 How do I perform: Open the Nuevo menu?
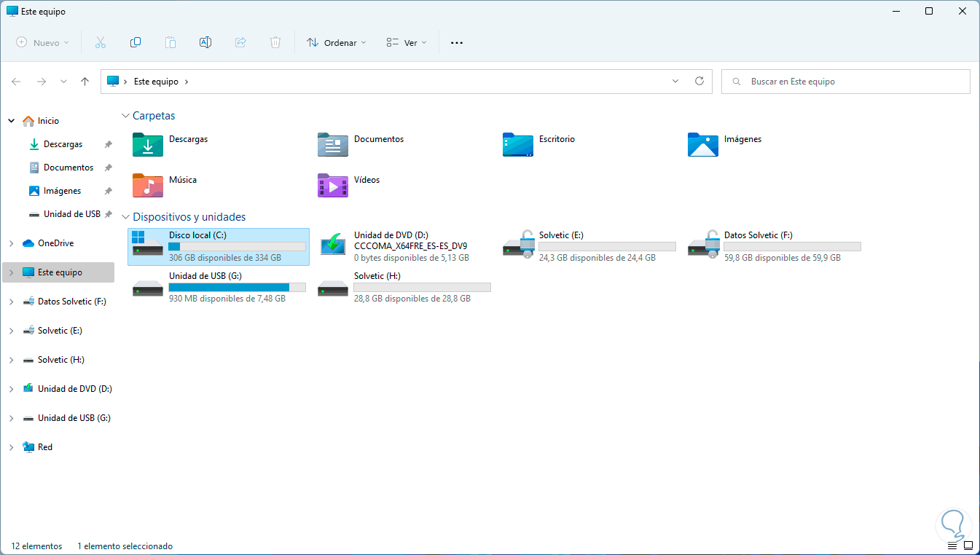pos(43,43)
